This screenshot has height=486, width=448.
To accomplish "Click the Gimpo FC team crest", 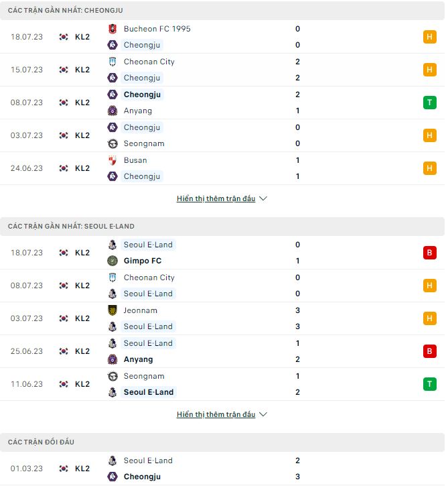I will click(113, 261).
